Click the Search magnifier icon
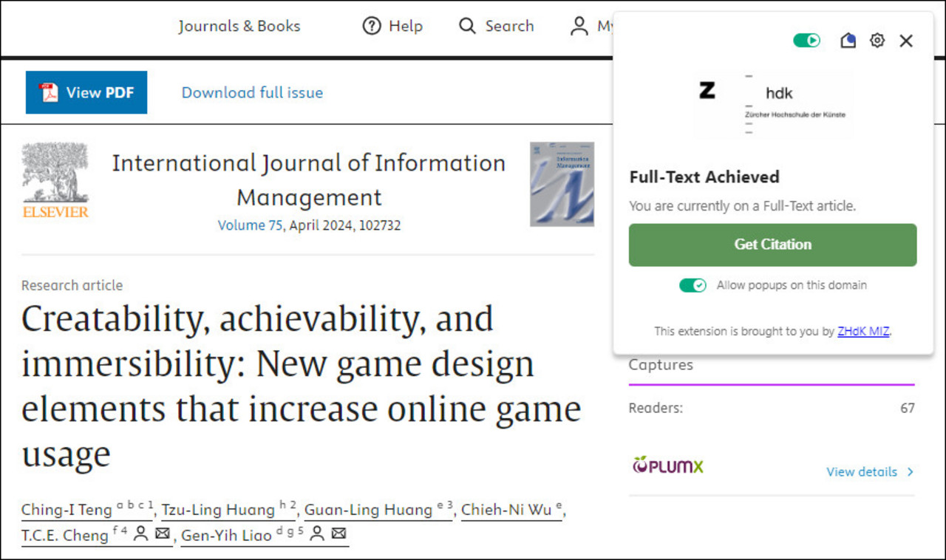946x560 pixels. (x=467, y=26)
